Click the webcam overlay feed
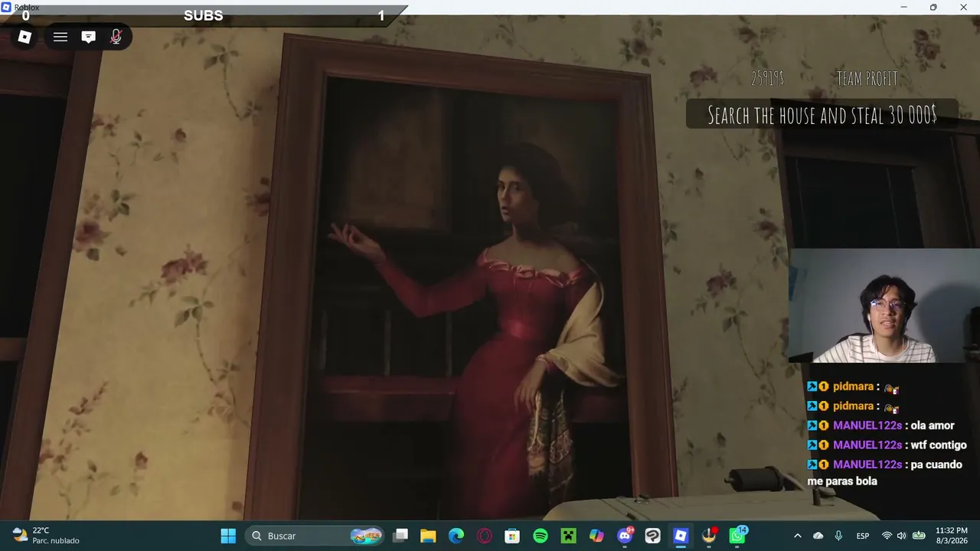This screenshot has height=551, width=980. pos(884,305)
